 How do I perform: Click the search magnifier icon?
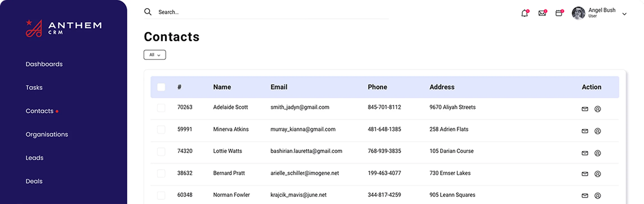tap(148, 12)
